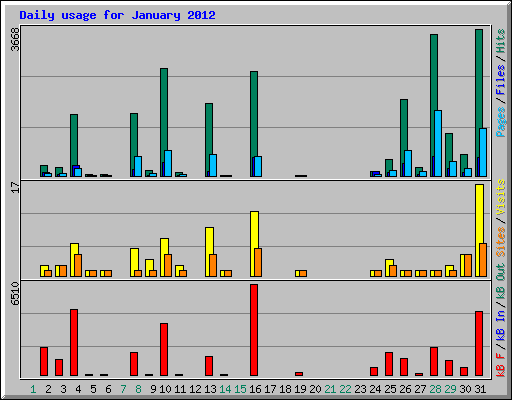Click the day 19 label on x-axis
Screen dimensions: 512x400
pyautogui.click(x=300, y=389)
